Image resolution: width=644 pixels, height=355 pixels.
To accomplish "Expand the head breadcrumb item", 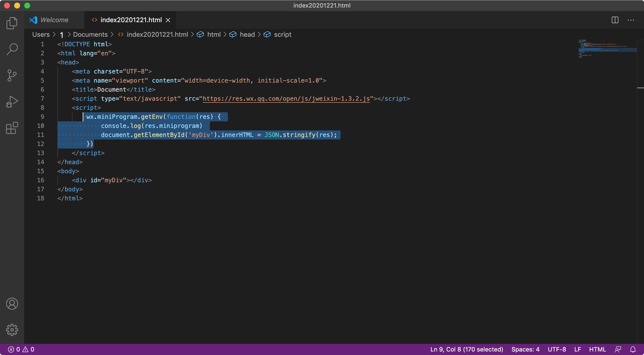I will click(x=247, y=34).
